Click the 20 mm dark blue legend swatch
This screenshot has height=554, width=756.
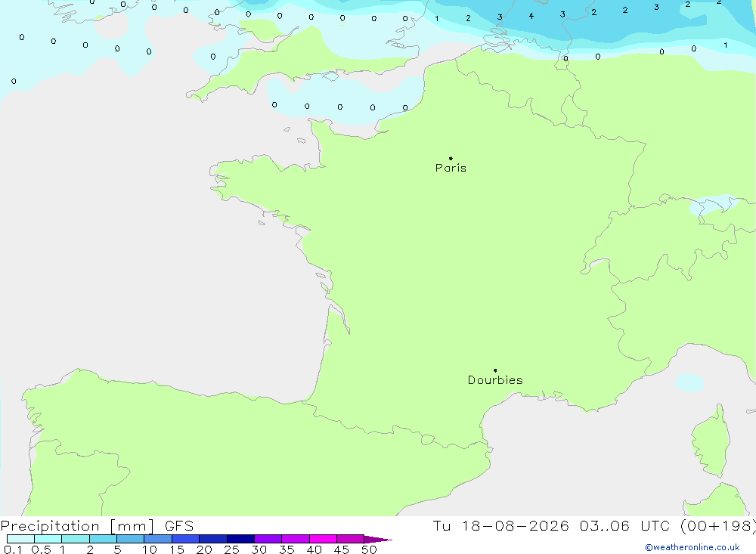click(x=212, y=539)
